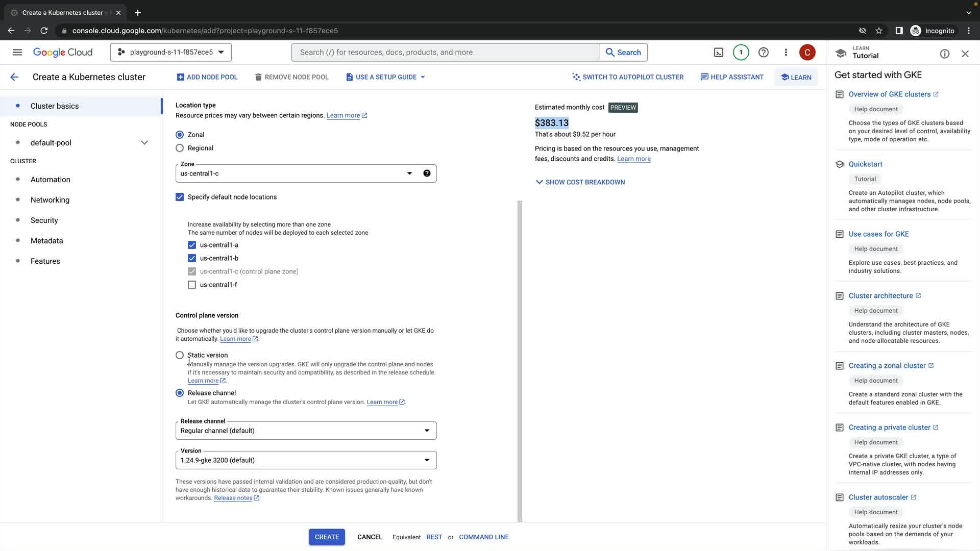Select the Regional location type

pos(180,148)
